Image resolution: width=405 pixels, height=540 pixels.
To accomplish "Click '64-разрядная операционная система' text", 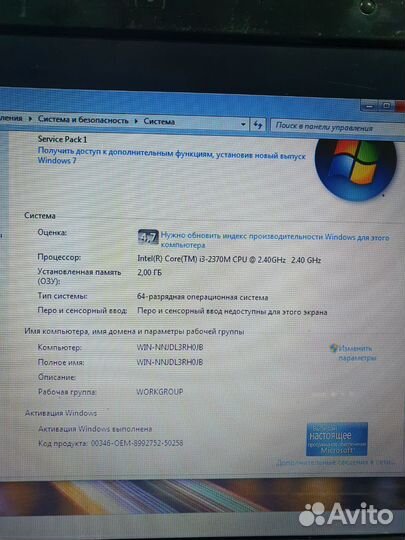I will pos(202,297).
